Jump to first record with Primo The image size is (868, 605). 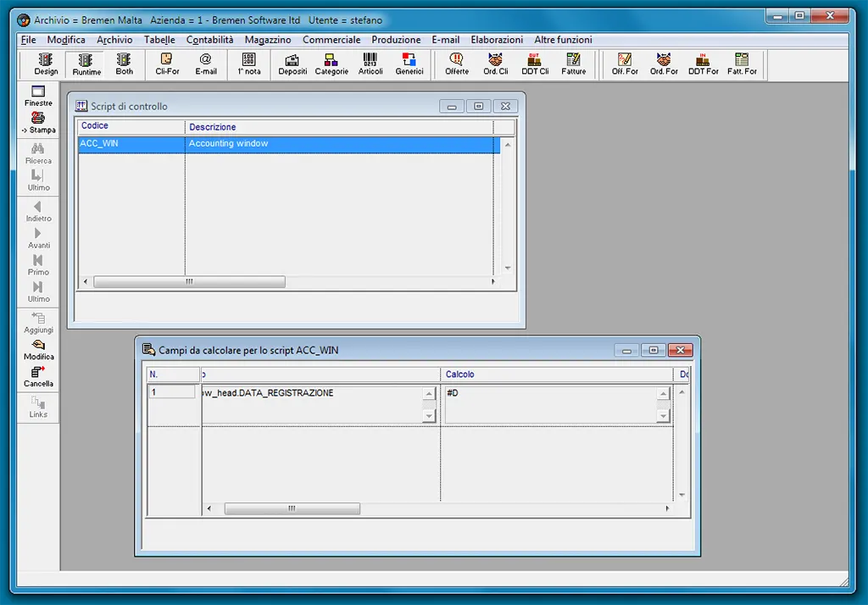(38, 265)
